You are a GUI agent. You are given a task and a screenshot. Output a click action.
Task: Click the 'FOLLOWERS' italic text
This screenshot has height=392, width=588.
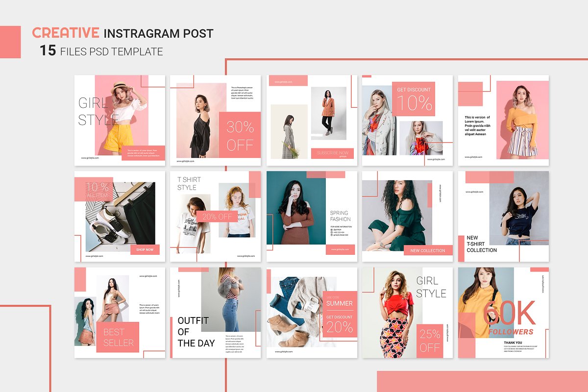[511, 332]
